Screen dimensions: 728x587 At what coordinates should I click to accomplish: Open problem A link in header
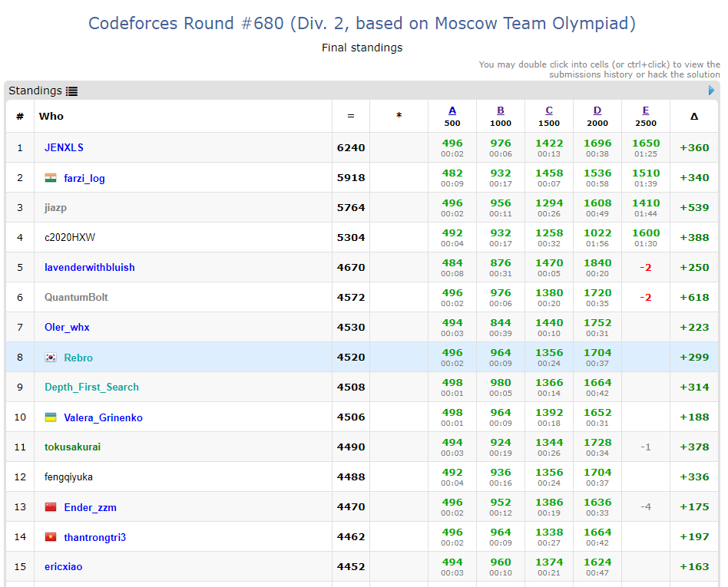coord(452,110)
